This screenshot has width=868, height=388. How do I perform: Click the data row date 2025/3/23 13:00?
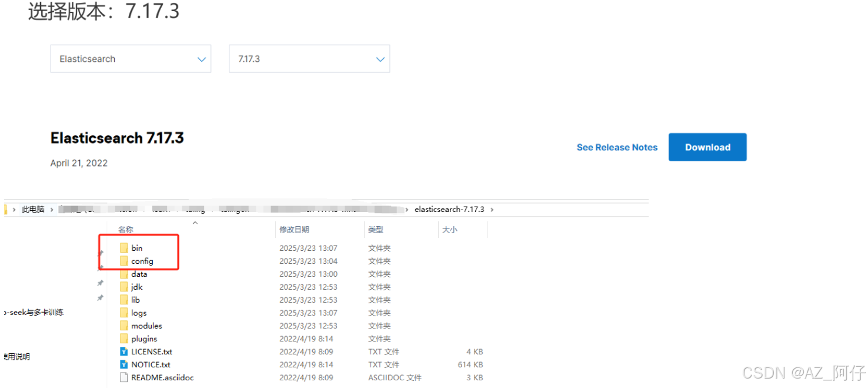(x=308, y=274)
